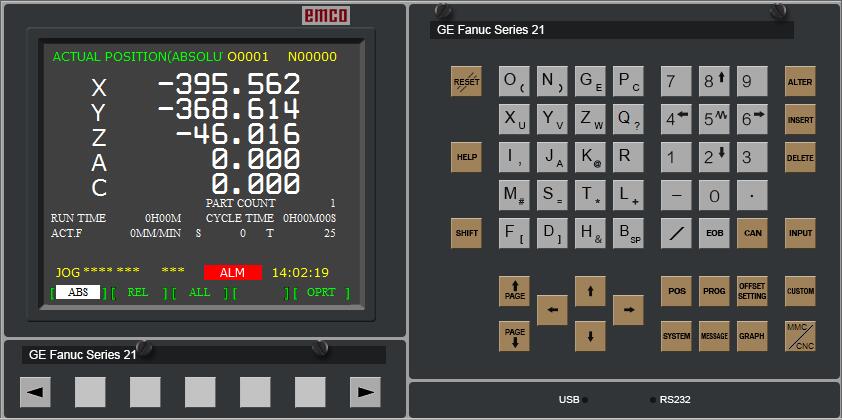Screen dimensions: 842x420
Task: Click the right softkey continue arrow
Action: pyautogui.click(x=365, y=391)
